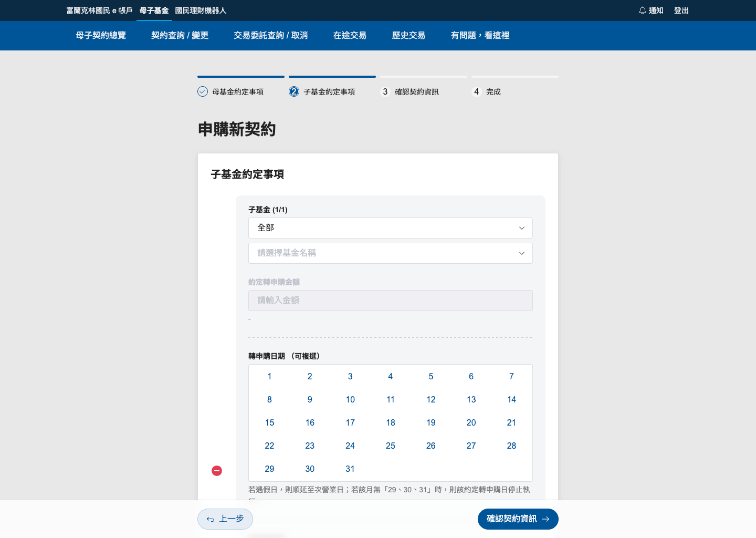Select day 2 in date grid

(x=310, y=376)
